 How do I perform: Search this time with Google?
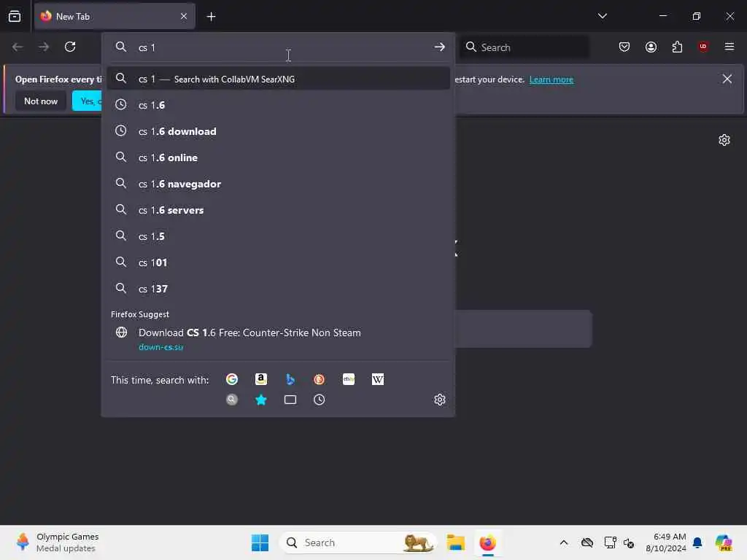(x=232, y=379)
